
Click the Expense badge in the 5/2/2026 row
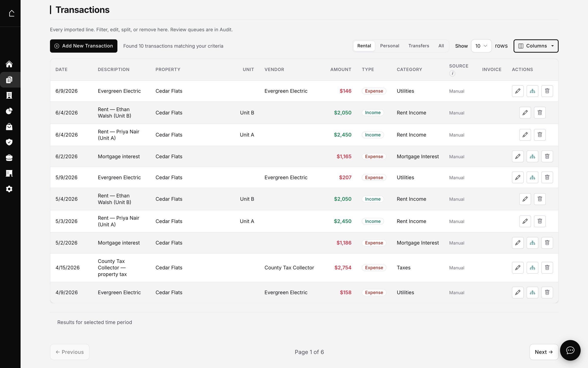pos(374,243)
